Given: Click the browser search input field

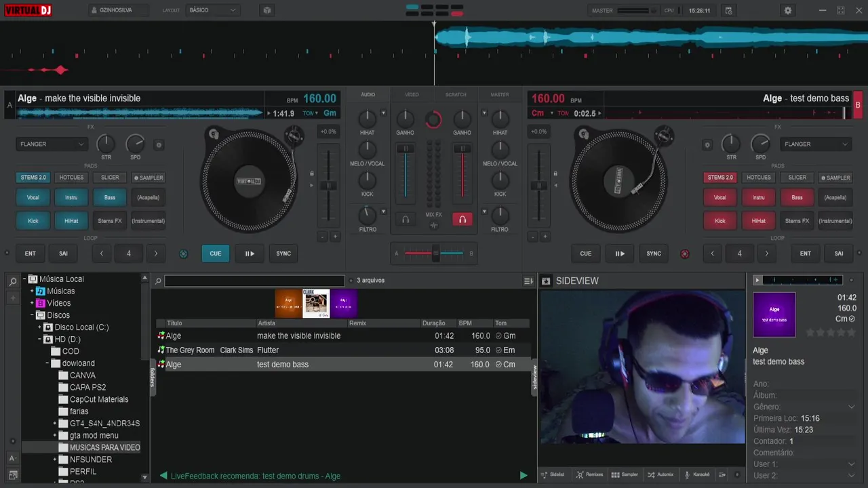Looking at the screenshot, I should 254,281.
